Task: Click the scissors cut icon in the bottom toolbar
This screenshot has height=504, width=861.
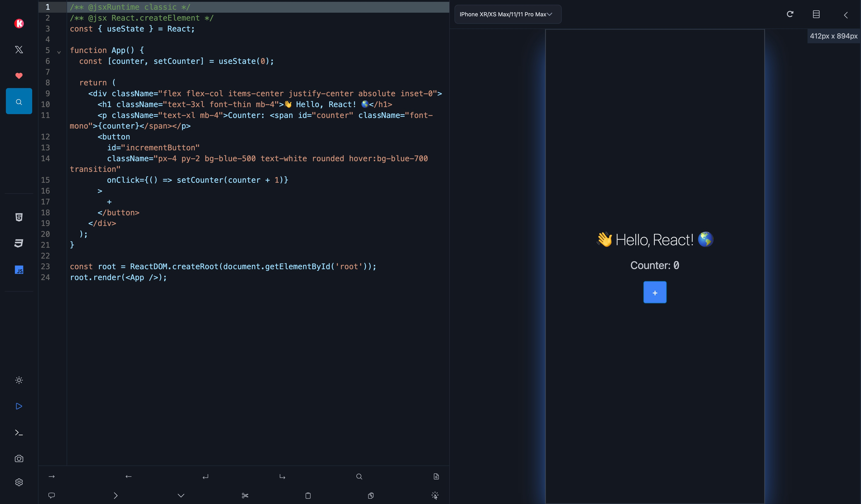Action: click(x=245, y=495)
